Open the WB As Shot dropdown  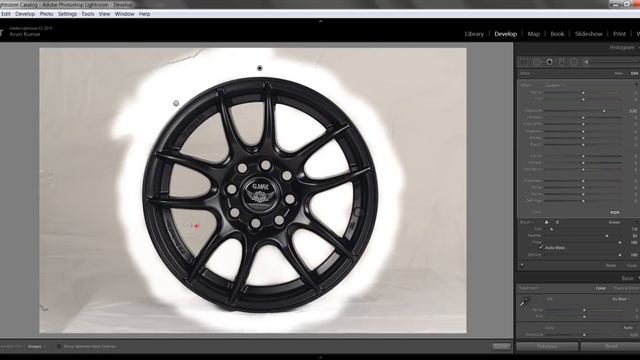click(x=620, y=299)
